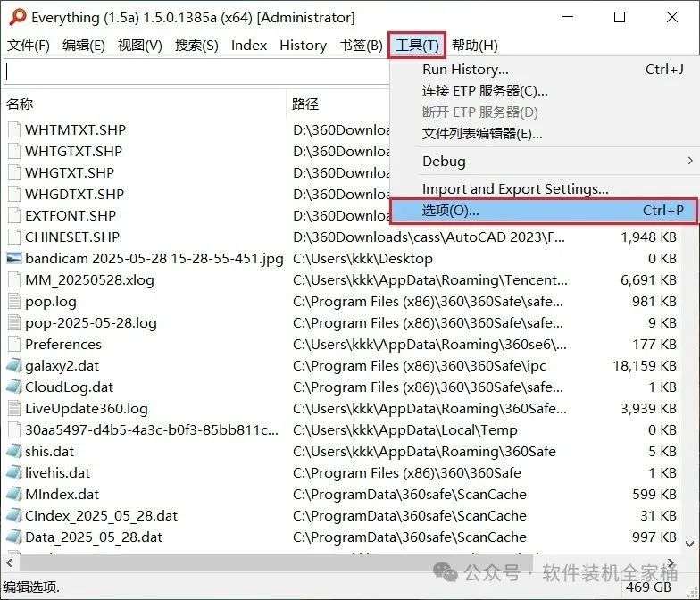The image size is (700, 600).
Task: Click the file icon beside WHGTXT.SHP
Action: point(14,173)
